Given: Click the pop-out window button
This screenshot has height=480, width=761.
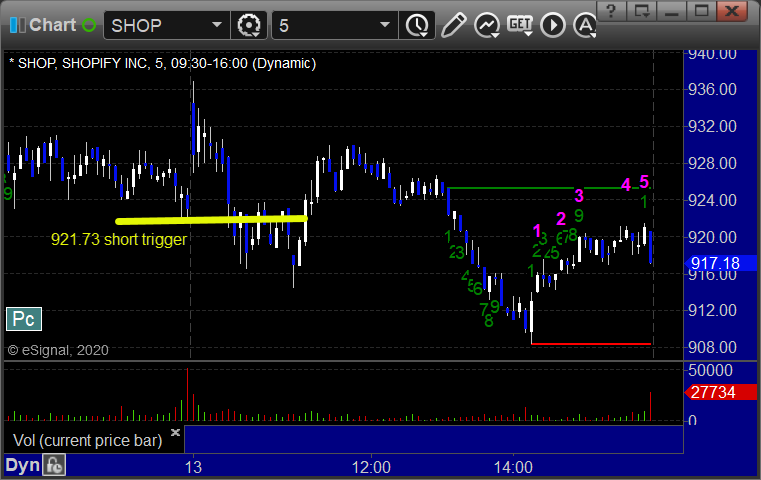Looking at the screenshot, I should pos(642,11).
